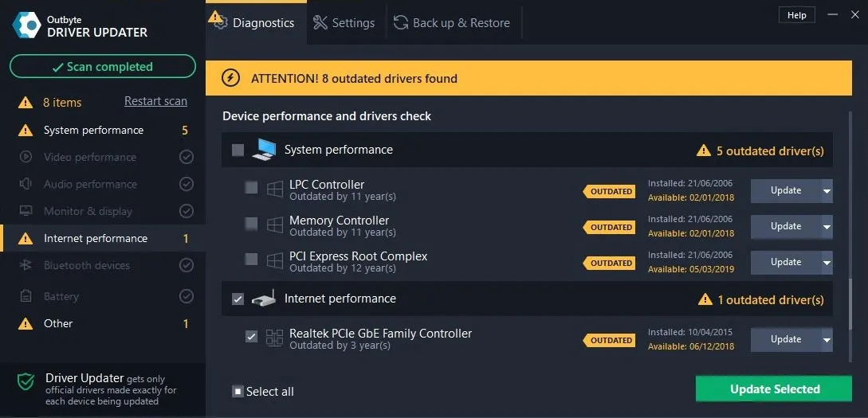This screenshot has height=418, width=868.
Task: Open the Settings tab
Action: point(344,23)
